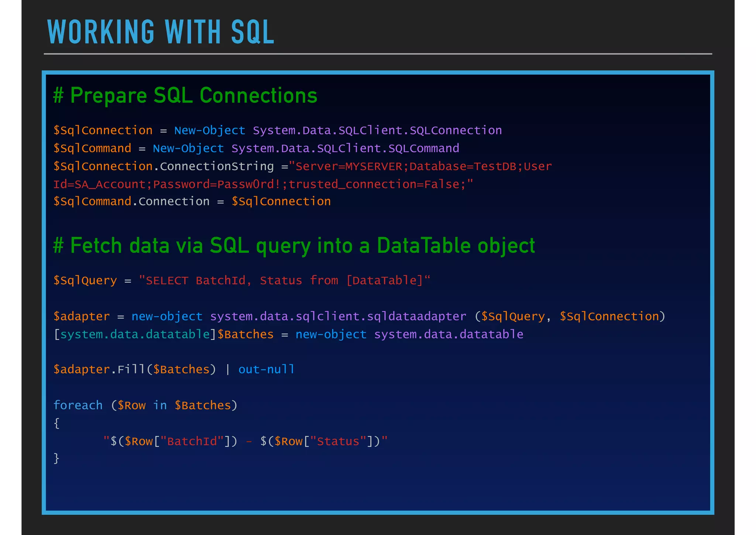The image size is (756, 535).
Task: Click the 'SELECT BatchId, Status from [DataTable]' string
Action: pos(284,280)
